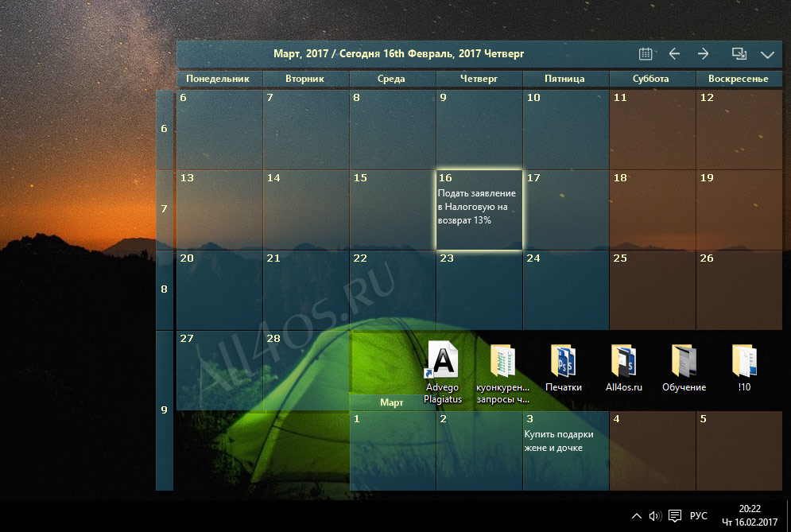Select the February 10 day cell

pyautogui.click(x=565, y=129)
